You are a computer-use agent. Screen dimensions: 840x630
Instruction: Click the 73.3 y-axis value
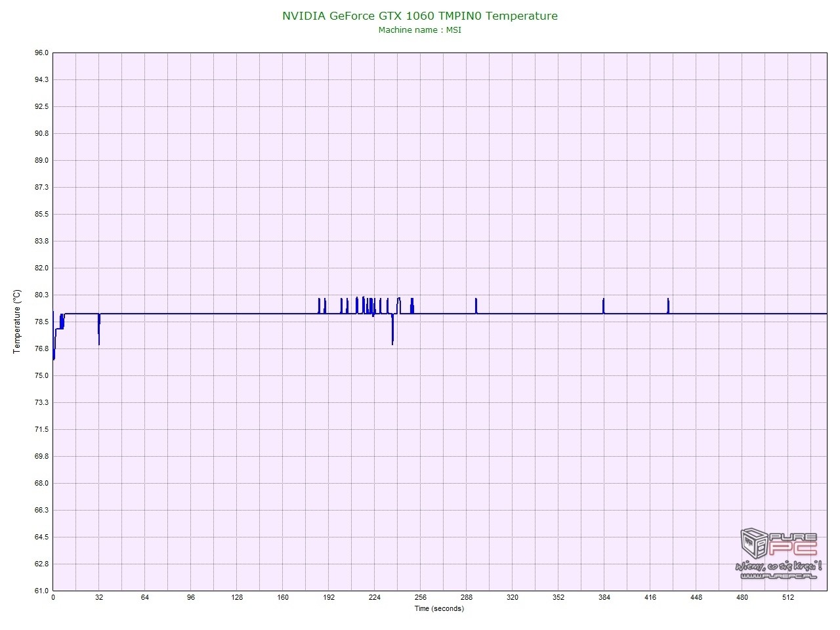click(x=41, y=402)
